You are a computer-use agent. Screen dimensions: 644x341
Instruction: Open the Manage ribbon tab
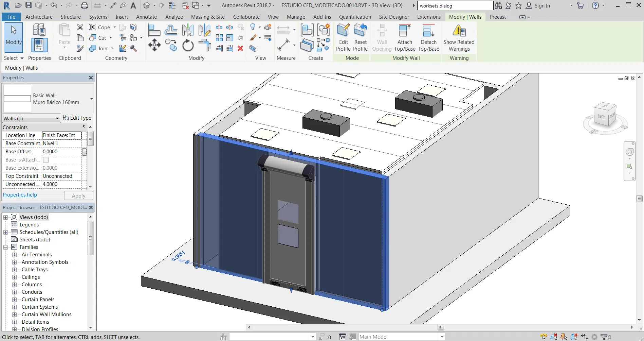[295, 17]
